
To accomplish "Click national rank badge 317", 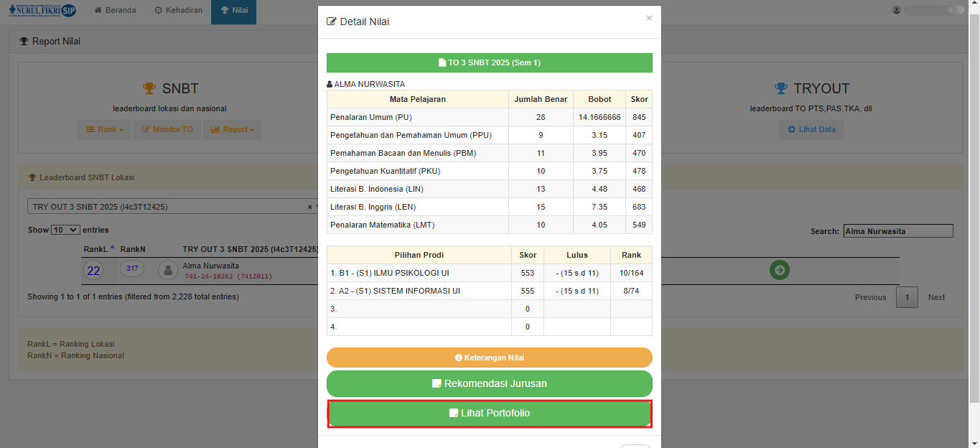I will point(132,269).
